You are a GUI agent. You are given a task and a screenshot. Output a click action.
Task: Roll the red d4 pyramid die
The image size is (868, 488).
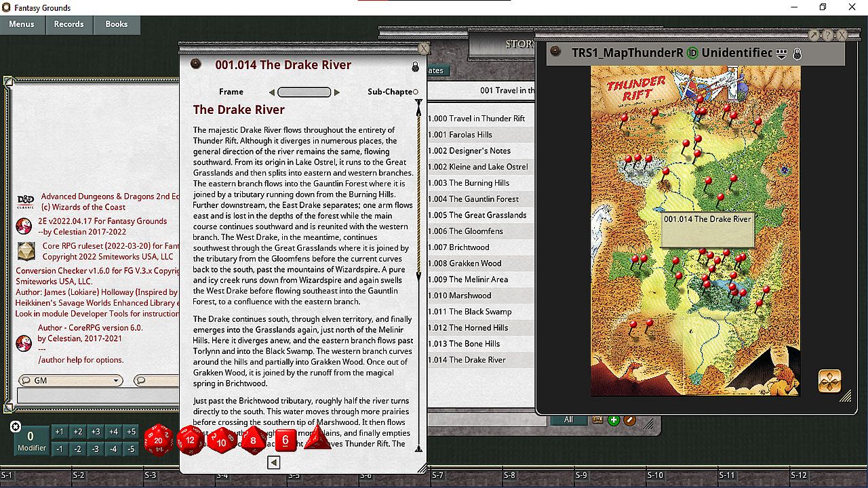[317, 438]
